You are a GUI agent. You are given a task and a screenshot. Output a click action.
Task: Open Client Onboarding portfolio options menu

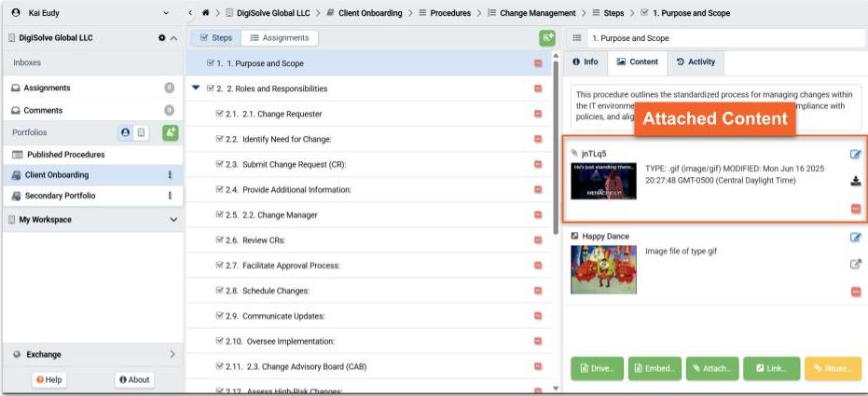(x=170, y=175)
